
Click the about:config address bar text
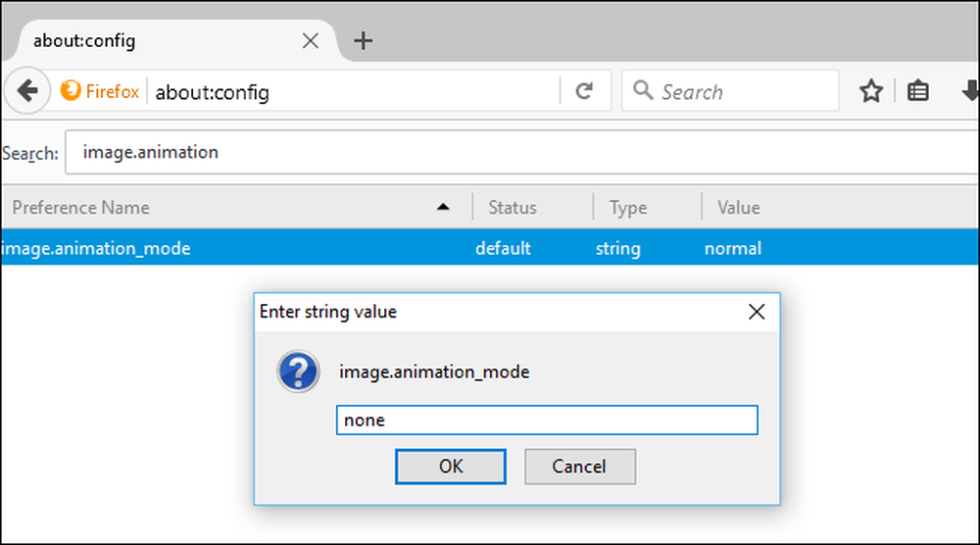(x=212, y=92)
